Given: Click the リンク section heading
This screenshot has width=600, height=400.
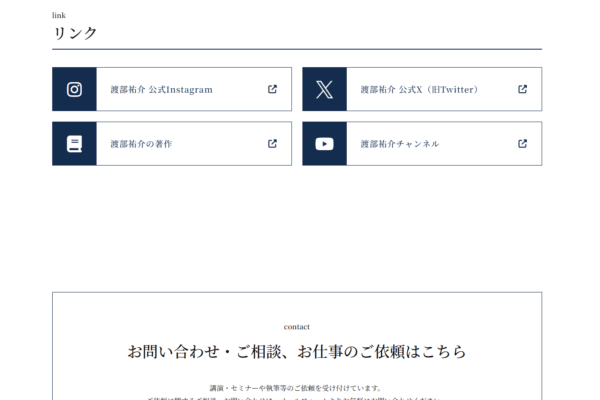Looking at the screenshot, I should (x=75, y=33).
